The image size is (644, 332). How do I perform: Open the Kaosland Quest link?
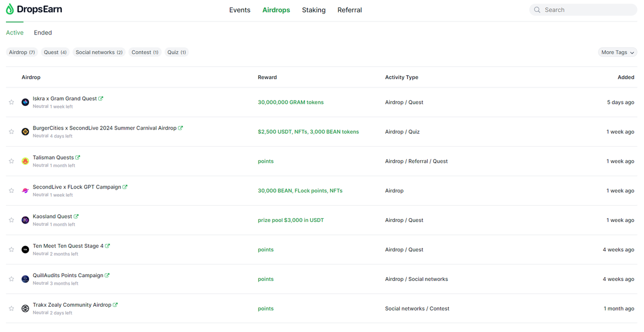coord(53,217)
